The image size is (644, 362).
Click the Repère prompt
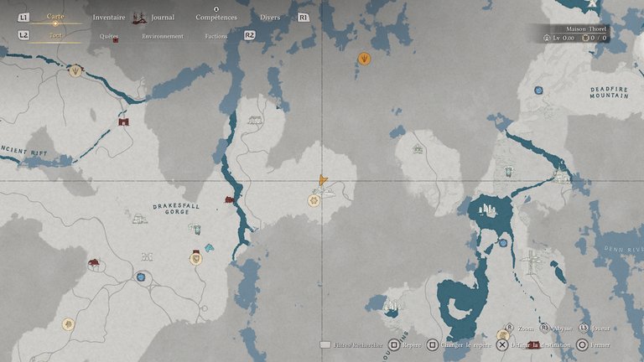coord(405,344)
